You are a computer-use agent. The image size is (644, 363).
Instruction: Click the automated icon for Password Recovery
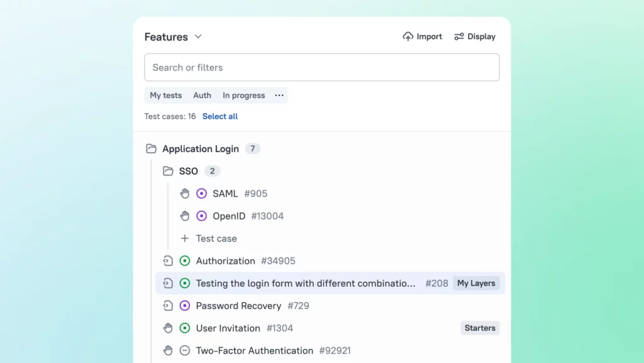[x=167, y=306]
